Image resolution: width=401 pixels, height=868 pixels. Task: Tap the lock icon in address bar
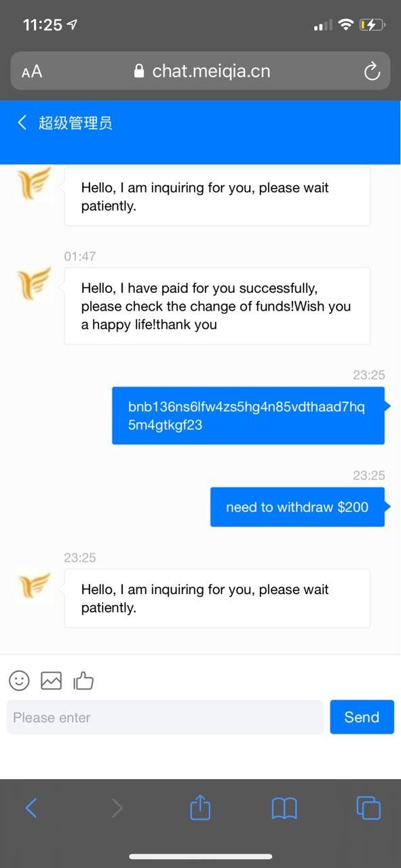(x=139, y=71)
